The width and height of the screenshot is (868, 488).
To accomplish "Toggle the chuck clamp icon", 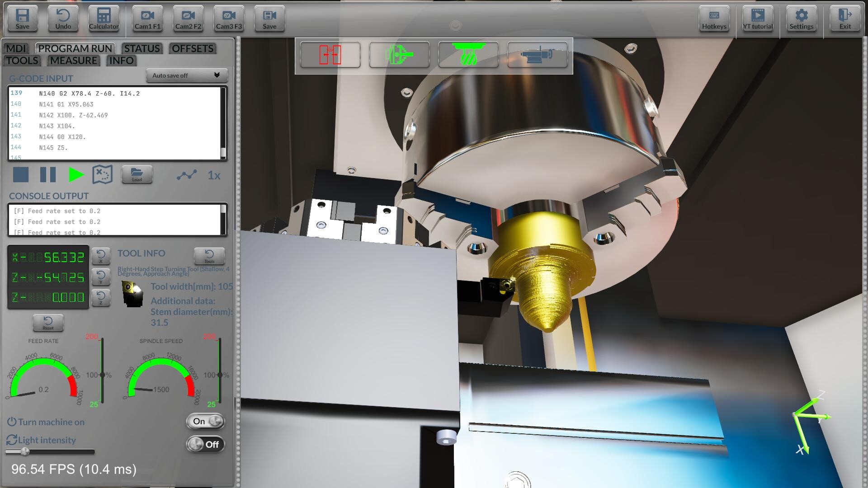I will coord(399,54).
